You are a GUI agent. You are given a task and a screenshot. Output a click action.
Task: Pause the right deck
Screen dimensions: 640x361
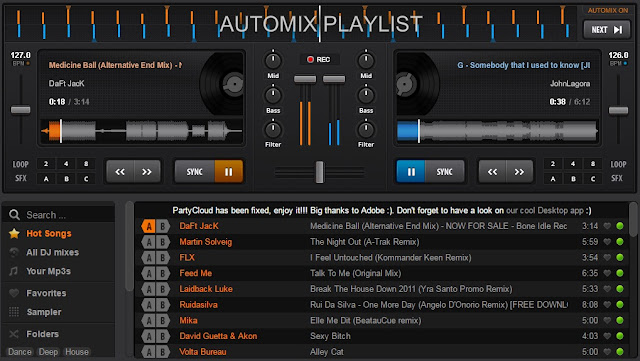(411, 172)
